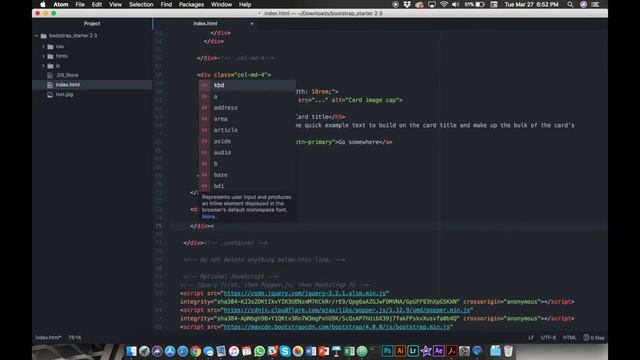
Task: Open iMovie star icon in dock
Action: (x=426, y=351)
